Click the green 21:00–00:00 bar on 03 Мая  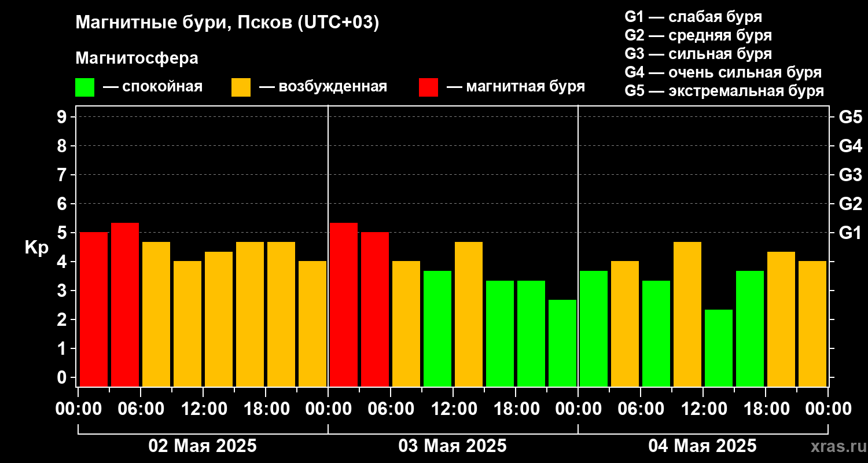tap(562, 343)
